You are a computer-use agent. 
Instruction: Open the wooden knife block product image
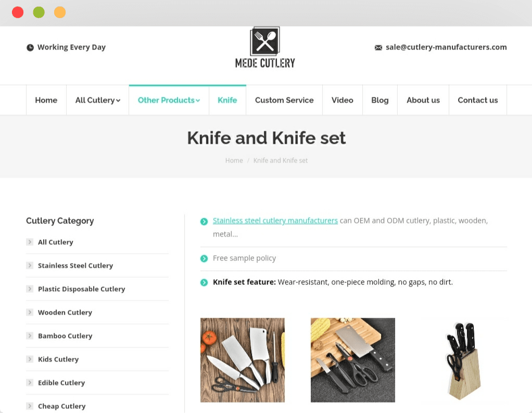pos(463,360)
